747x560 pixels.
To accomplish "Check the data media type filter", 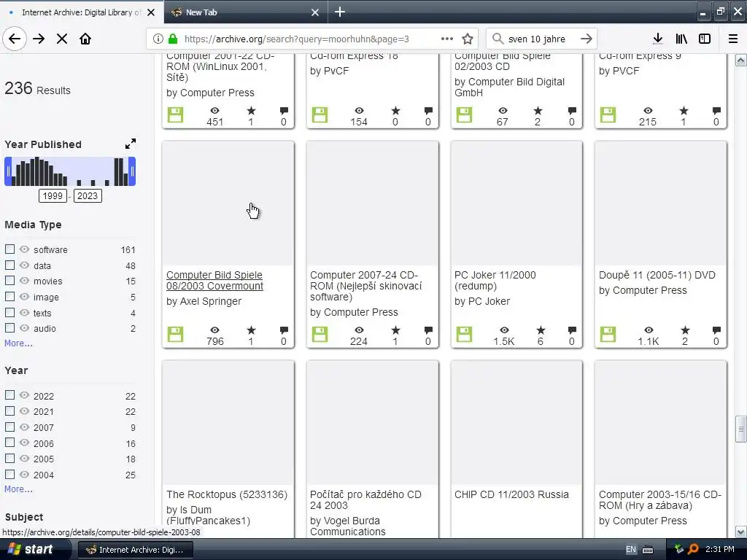I will 9,265.
